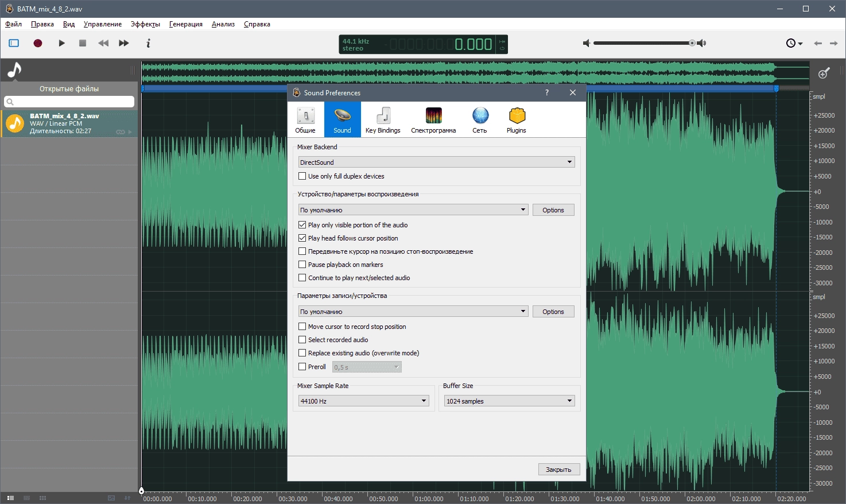Click the rewind button
846x504 pixels.
pos(103,43)
